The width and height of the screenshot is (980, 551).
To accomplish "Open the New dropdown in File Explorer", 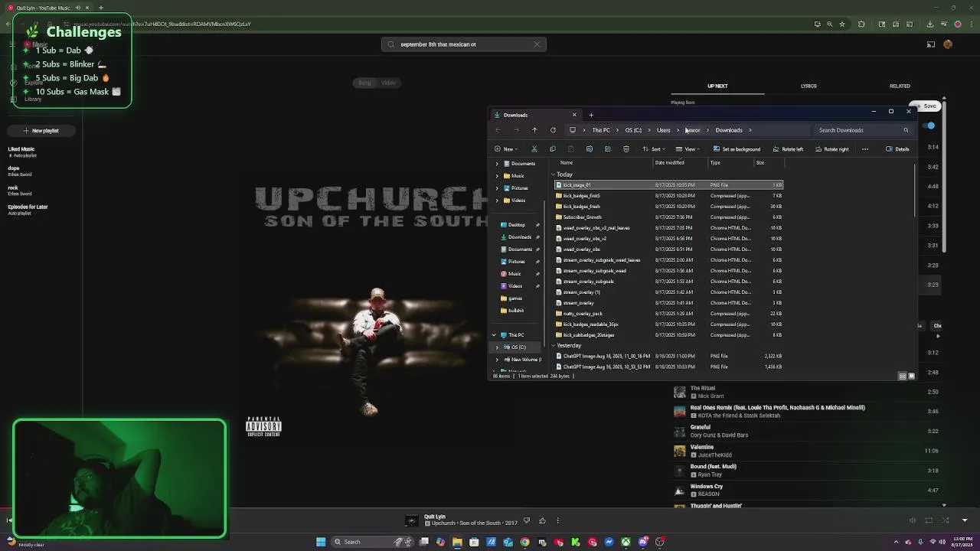I will click(506, 149).
